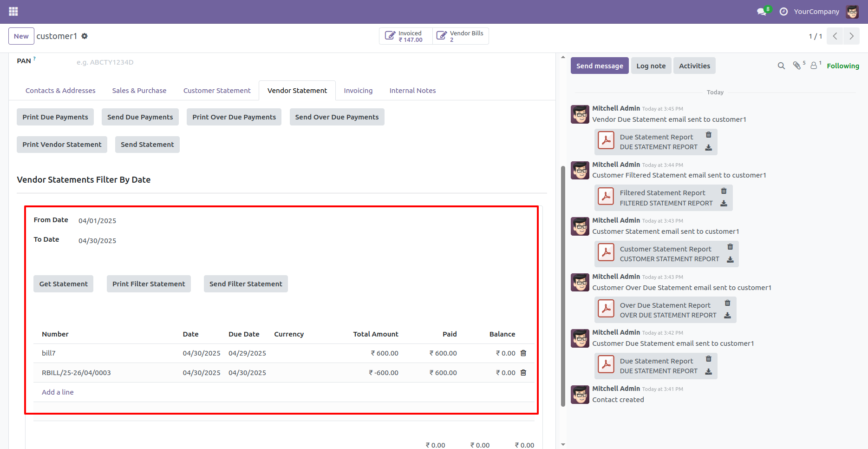Image resolution: width=868 pixels, height=449 pixels.
Task: Click the gear icon beside customer1 title
Action: tap(85, 36)
